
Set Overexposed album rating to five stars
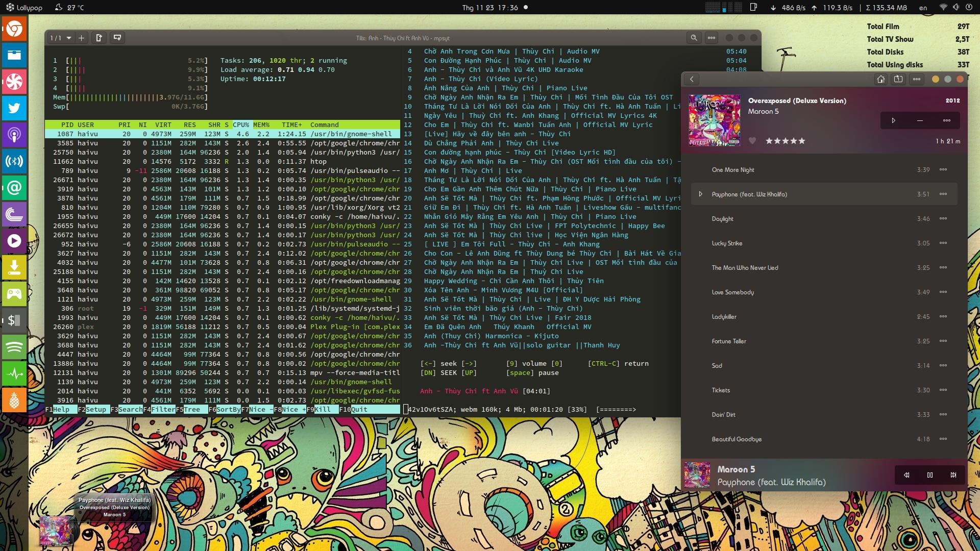(x=801, y=141)
